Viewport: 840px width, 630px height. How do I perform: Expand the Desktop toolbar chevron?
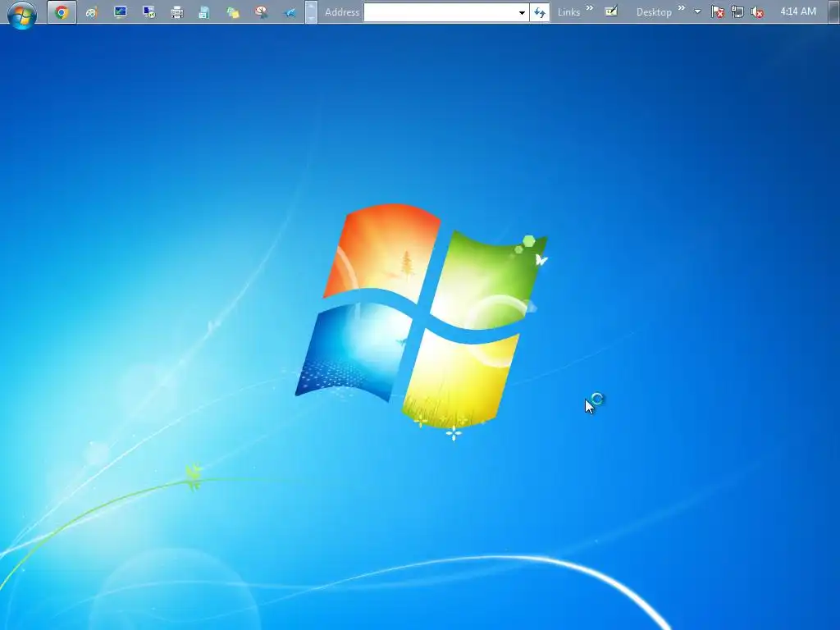pos(682,8)
